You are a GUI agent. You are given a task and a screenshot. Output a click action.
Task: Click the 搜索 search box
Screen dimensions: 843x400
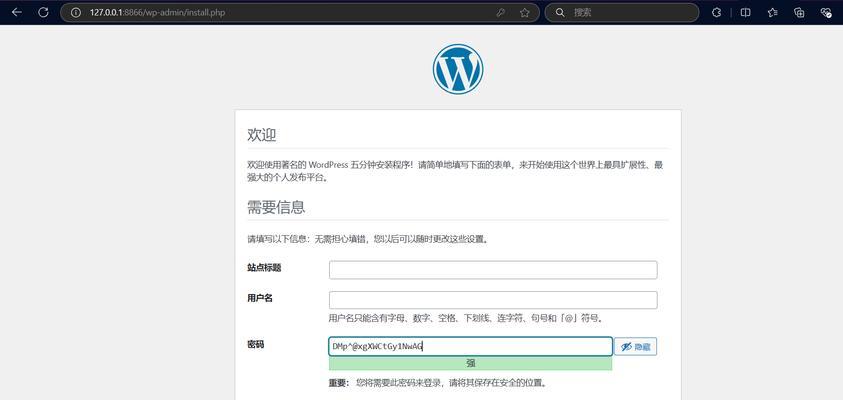[x=622, y=12]
